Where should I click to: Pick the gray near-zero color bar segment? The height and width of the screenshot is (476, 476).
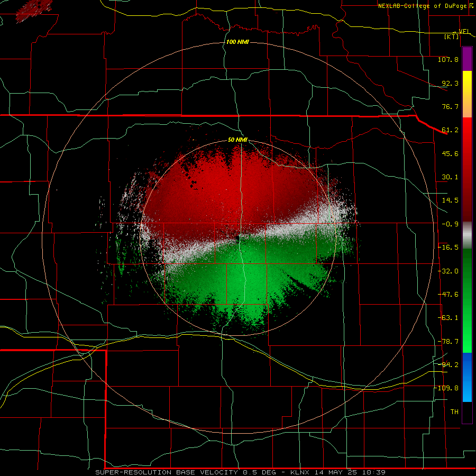click(x=467, y=235)
